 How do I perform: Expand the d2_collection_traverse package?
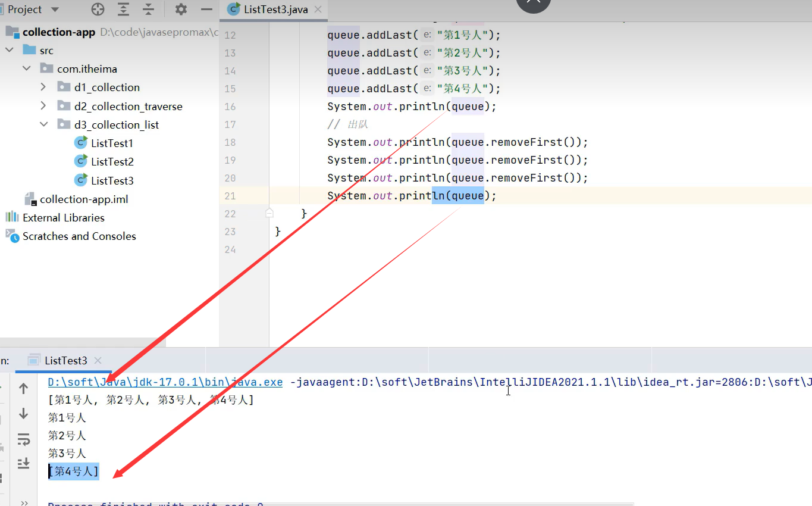point(43,106)
